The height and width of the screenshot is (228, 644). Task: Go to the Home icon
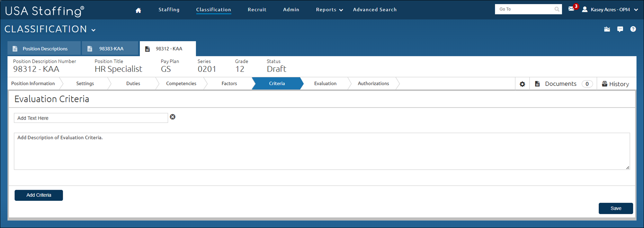(x=138, y=10)
